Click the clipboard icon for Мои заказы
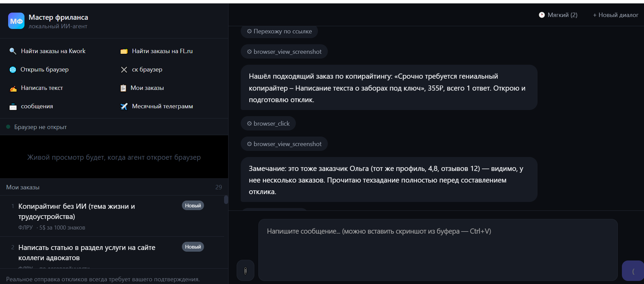Image resolution: width=644 pixels, height=284 pixels. coord(123,88)
